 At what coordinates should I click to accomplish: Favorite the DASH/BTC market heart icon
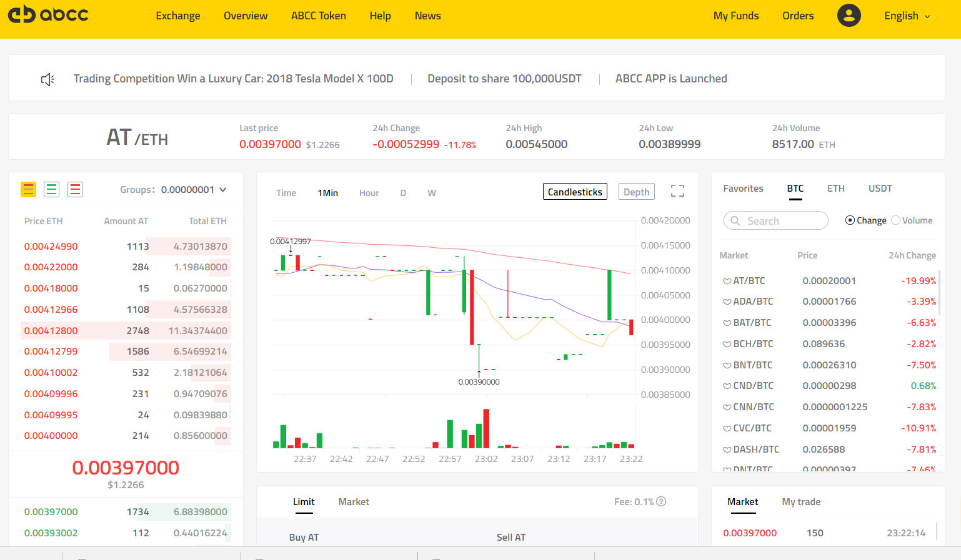click(727, 450)
